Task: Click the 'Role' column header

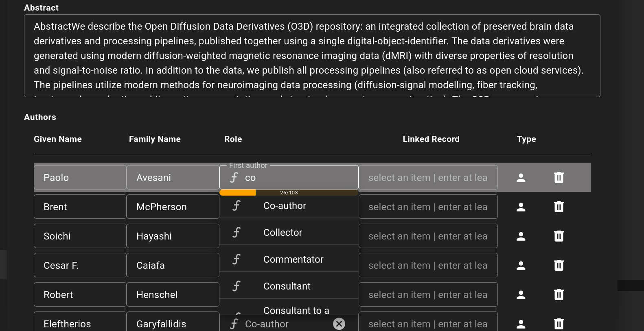Action: (x=233, y=139)
